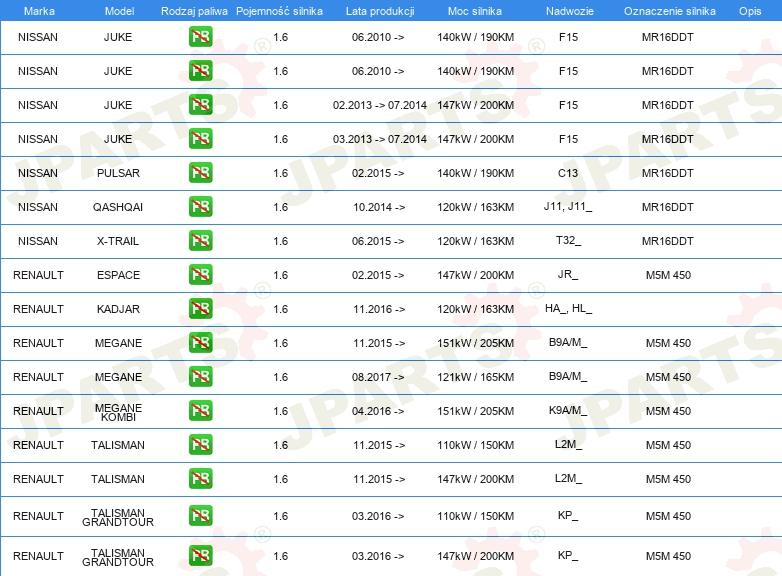
Task: Click the Rodzaj paliwa column header
Action: pos(194,11)
